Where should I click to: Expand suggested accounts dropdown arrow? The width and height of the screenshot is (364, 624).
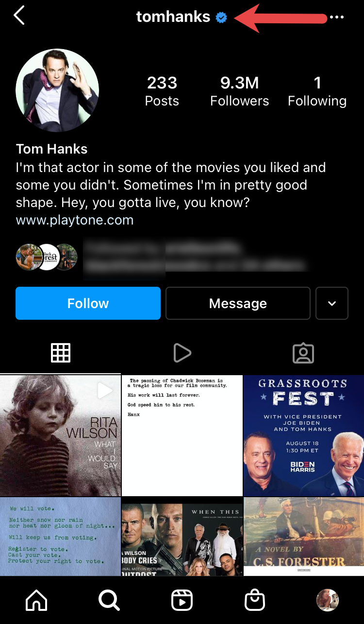click(332, 303)
